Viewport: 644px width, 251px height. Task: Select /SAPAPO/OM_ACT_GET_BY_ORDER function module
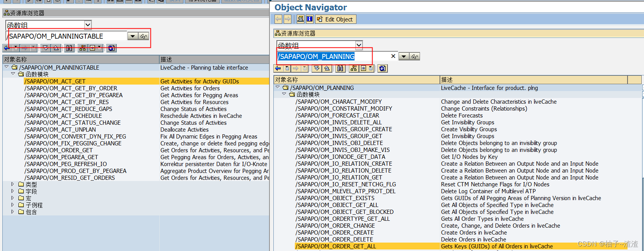point(71,88)
